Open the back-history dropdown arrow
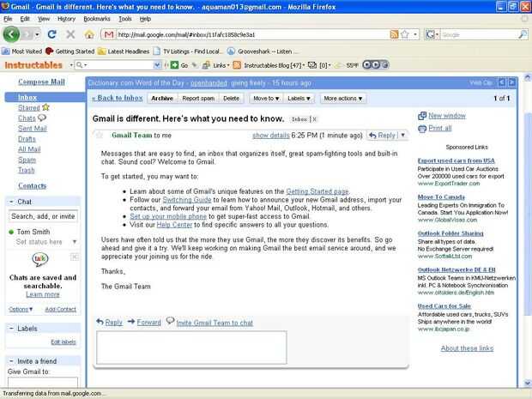532x399 pixels. (37, 34)
